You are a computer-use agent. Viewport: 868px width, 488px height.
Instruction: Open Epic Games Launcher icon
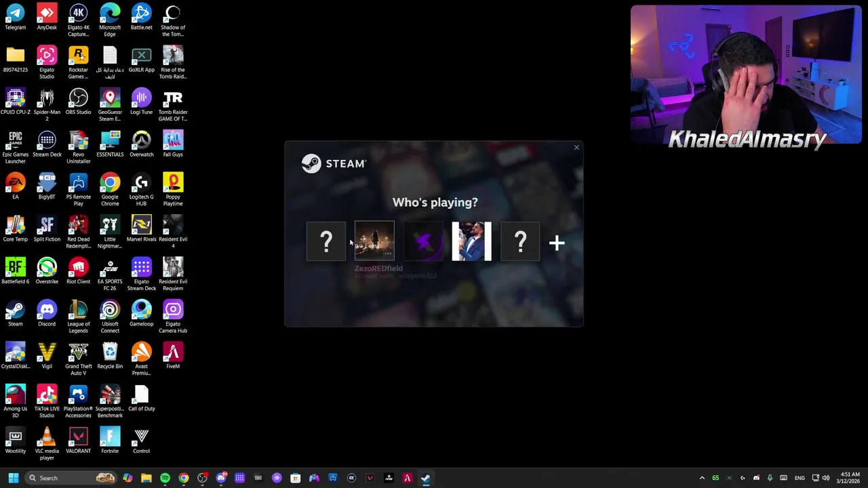coord(15,147)
